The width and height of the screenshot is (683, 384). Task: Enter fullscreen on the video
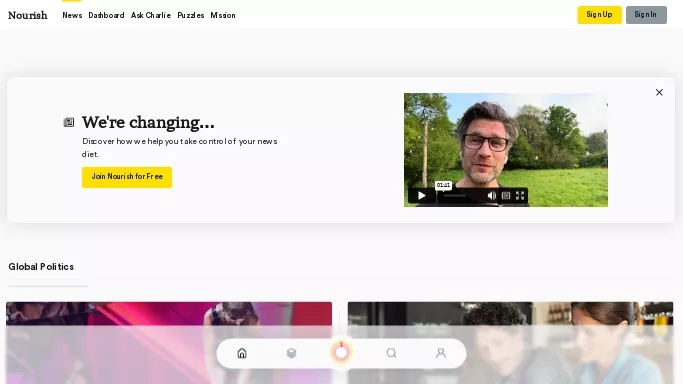pyautogui.click(x=520, y=195)
